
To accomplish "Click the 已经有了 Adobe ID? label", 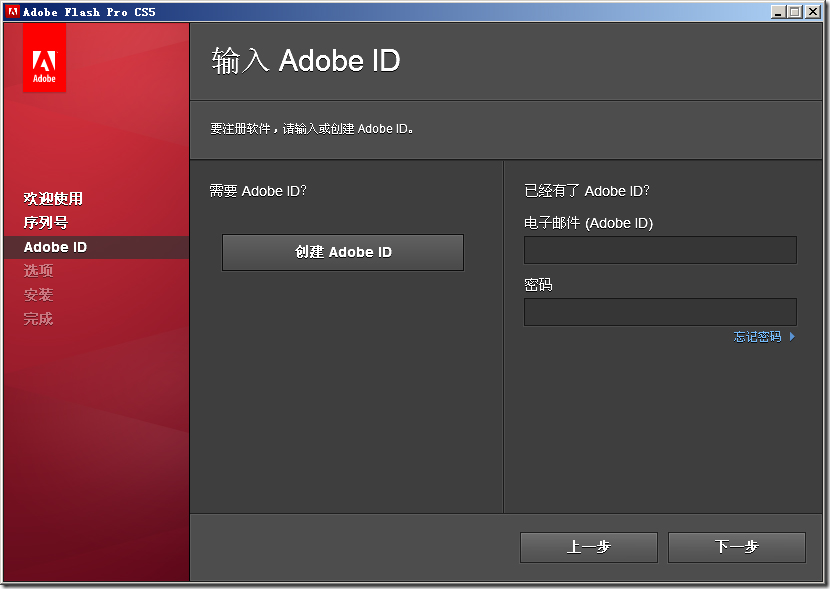I will 587,191.
